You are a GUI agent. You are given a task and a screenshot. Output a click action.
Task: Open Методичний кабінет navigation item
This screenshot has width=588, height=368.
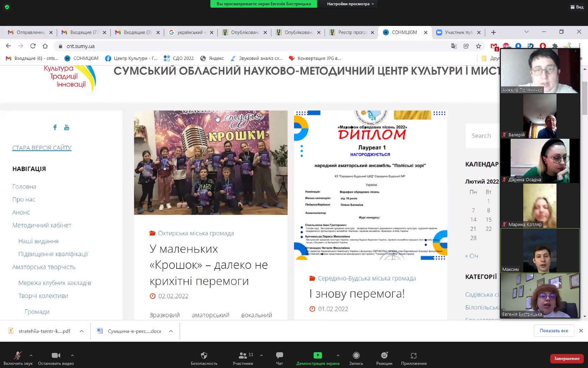pyautogui.click(x=42, y=225)
